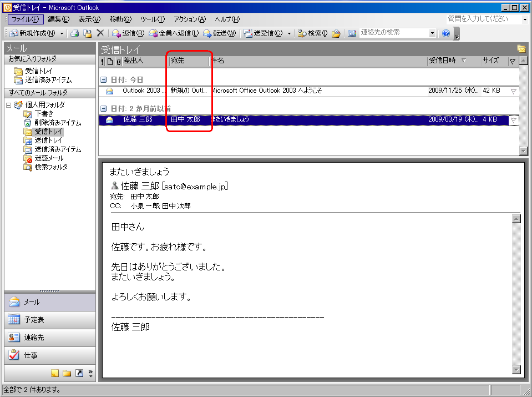Click the 検索 (Find) toolbar button

pyautogui.click(x=312, y=33)
